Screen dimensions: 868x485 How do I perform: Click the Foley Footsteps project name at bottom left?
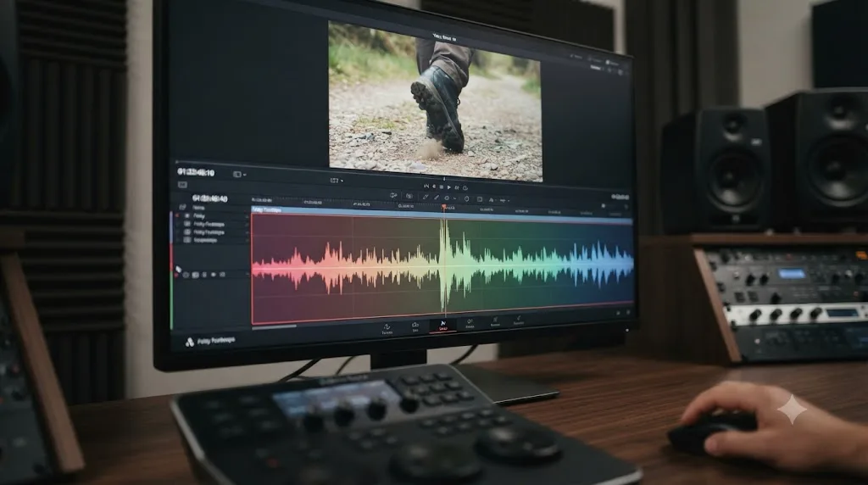[x=216, y=340]
